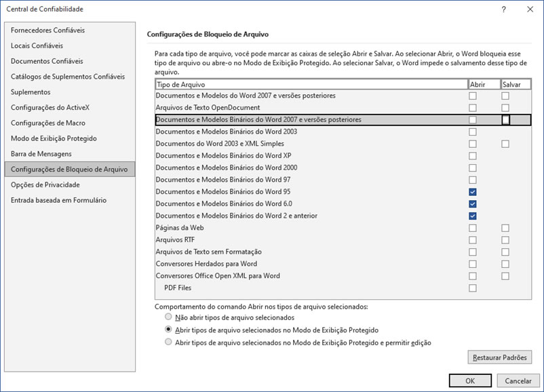Enable Salvar for Arquivos de Texto sem Formatação
The height and width of the screenshot is (392, 544).
point(505,252)
